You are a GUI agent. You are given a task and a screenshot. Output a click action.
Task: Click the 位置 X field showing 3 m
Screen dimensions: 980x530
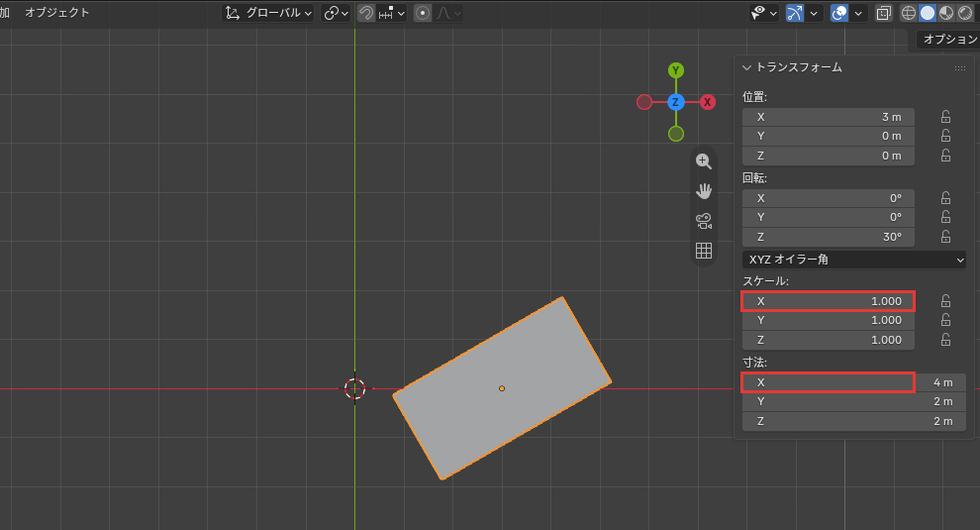tap(829, 117)
